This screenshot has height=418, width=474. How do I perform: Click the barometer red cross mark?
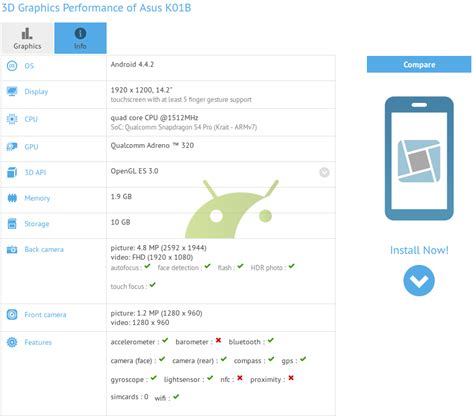(x=218, y=340)
